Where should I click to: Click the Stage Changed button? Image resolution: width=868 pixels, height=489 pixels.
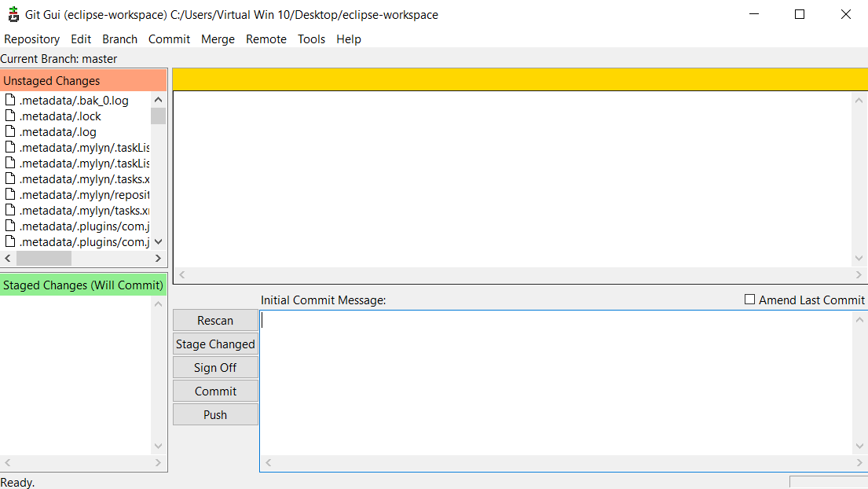(215, 344)
